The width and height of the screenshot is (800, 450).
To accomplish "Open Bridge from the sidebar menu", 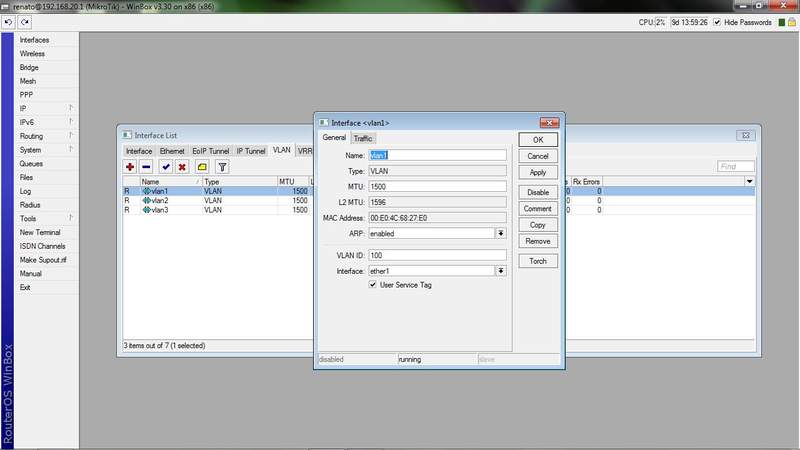I will pos(29,67).
